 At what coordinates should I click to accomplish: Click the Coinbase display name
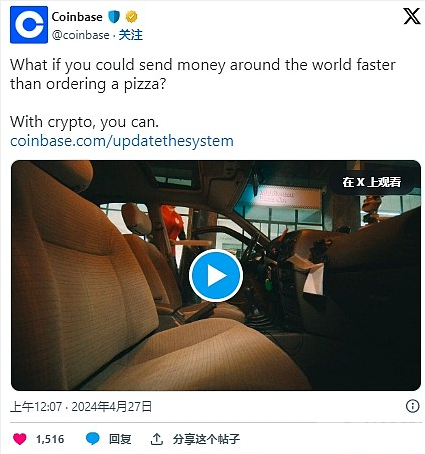77,17
